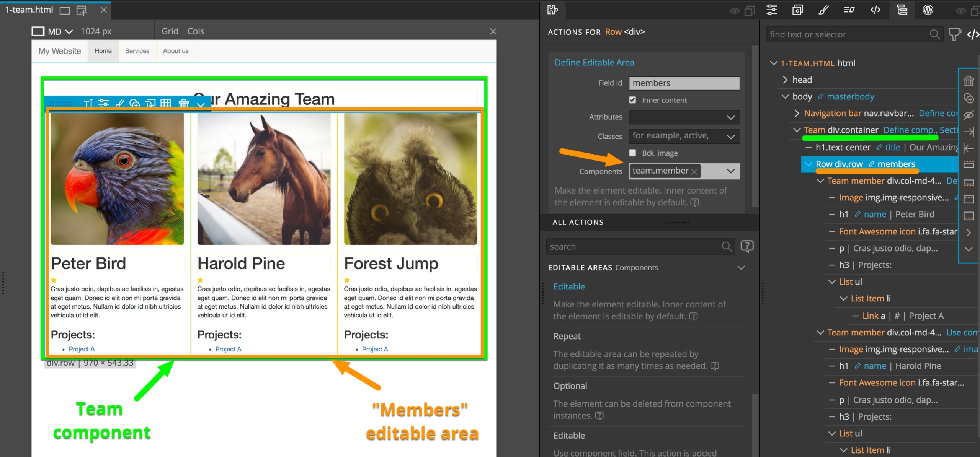Click the trash icon in blue element toolbar
980x457 pixels.
[x=184, y=103]
